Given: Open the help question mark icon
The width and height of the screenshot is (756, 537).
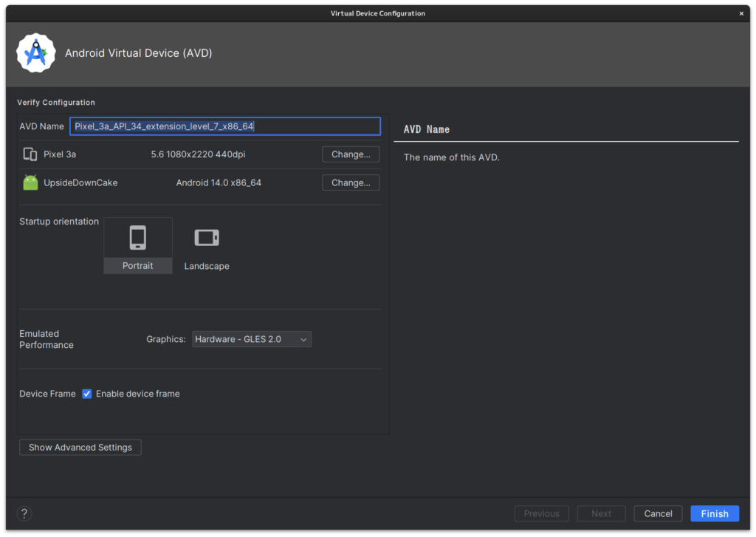Looking at the screenshot, I should point(24,513).
